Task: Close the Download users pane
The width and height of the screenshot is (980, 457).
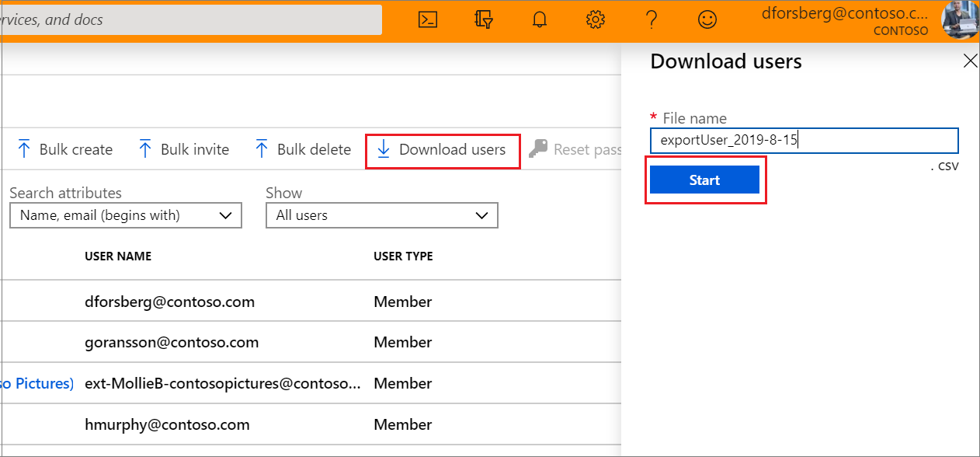Action: point(969,60)
